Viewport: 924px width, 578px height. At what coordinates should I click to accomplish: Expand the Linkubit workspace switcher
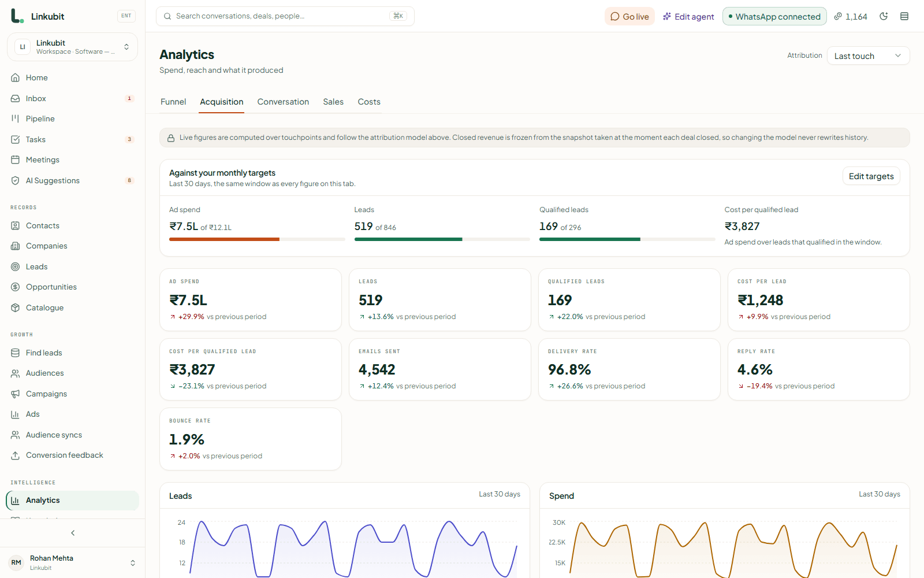(x=72, y=47)
